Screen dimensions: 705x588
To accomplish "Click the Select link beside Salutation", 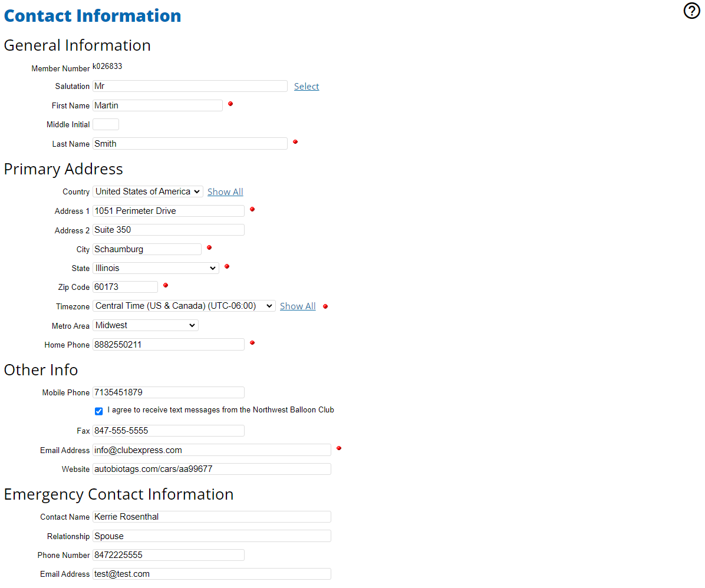I will pos(307,87).
